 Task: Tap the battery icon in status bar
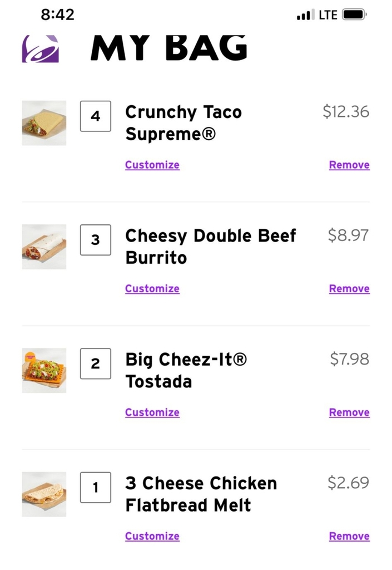coord(354,15)
